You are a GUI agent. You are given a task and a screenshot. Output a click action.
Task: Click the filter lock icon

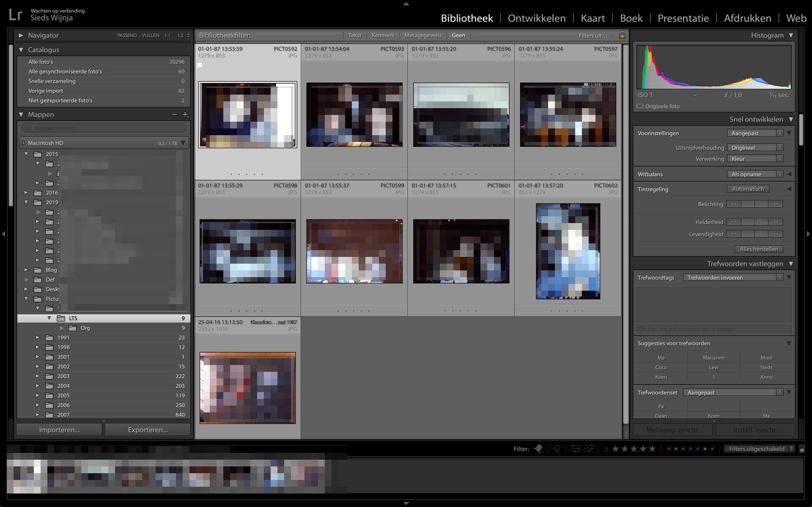click(x=622, y=35)
